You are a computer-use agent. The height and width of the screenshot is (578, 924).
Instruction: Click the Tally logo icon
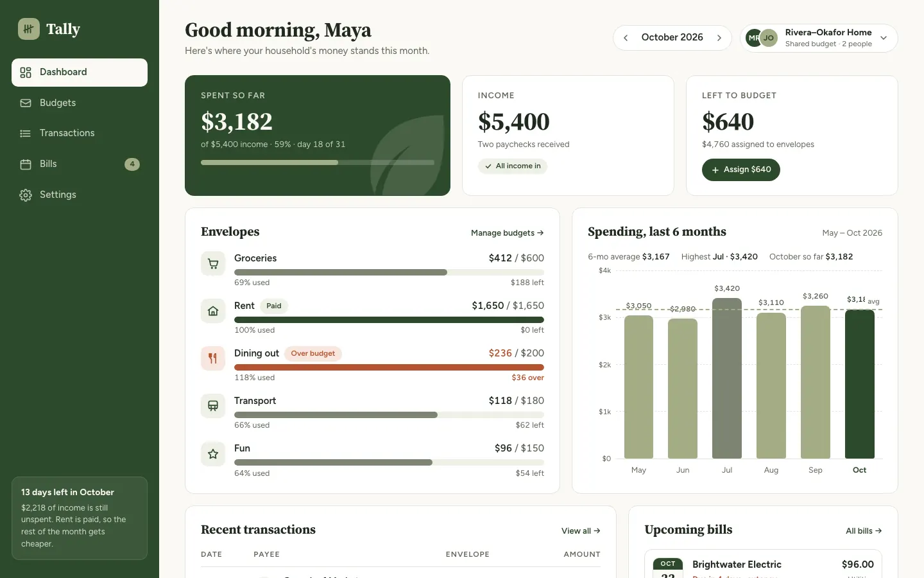pyautogui.click(x=29, y=29)
